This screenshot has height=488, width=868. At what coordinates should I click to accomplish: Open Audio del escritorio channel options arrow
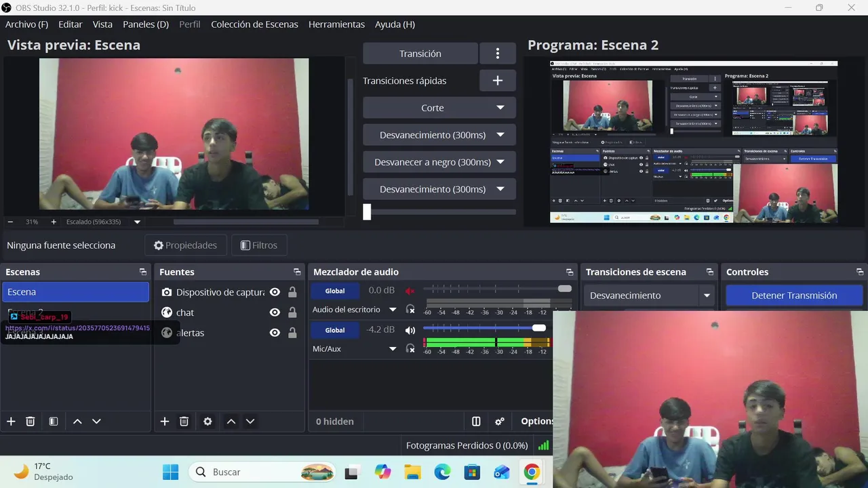[393, 310]
